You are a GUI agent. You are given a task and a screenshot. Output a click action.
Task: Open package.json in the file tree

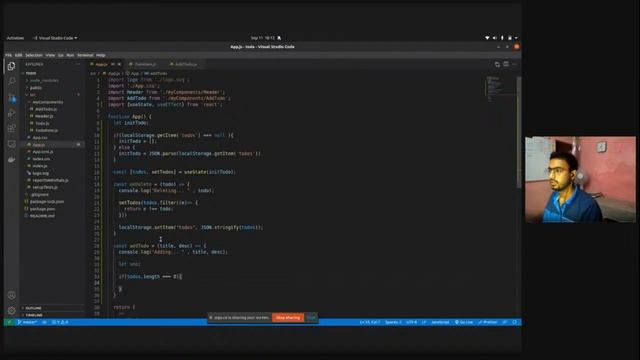tap(42, 209)
